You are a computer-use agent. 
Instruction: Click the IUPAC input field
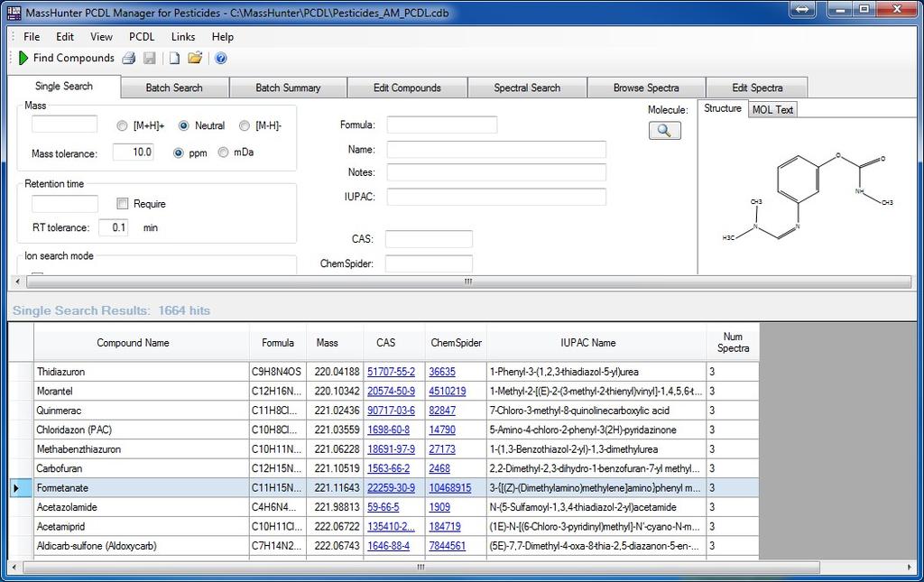(x=496, y=197)
